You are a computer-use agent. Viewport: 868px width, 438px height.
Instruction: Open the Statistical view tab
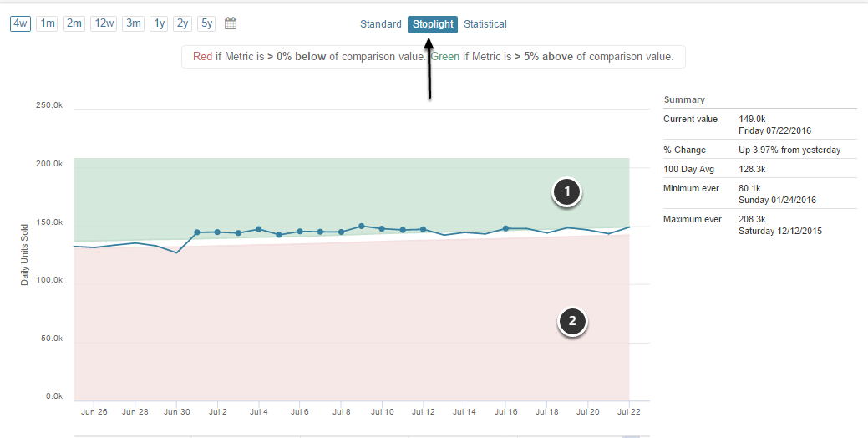pyautogui.click(x=485, y=24)
